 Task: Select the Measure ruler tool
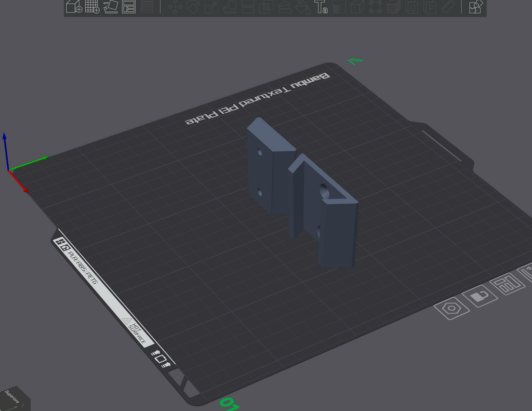(x=448, y=6)
